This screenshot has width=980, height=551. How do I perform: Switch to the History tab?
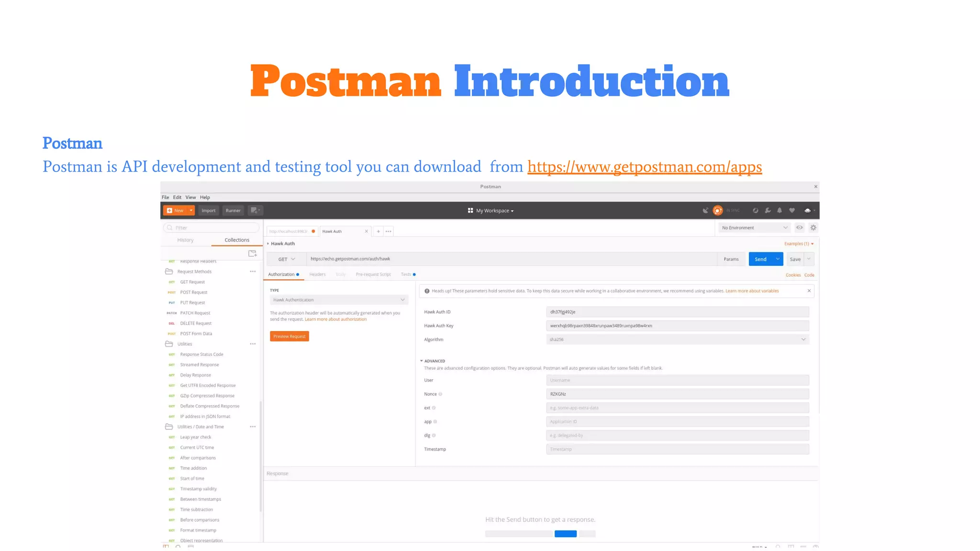[x=185, y=240]
